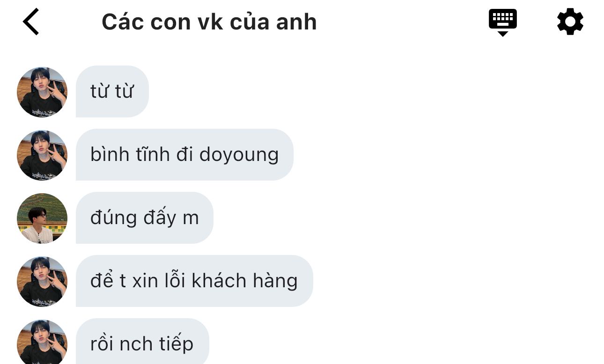Select the "từ từ" message bubble

(112, 91)
